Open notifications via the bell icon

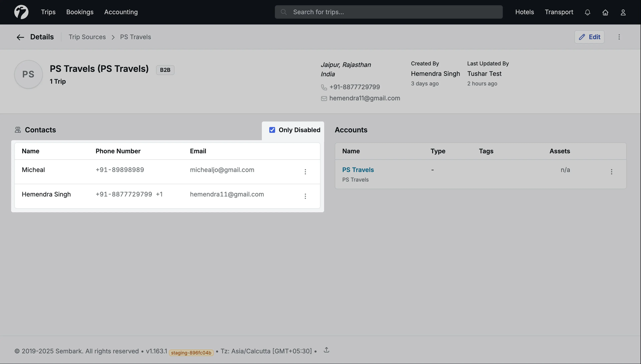[x=588, y=12]
